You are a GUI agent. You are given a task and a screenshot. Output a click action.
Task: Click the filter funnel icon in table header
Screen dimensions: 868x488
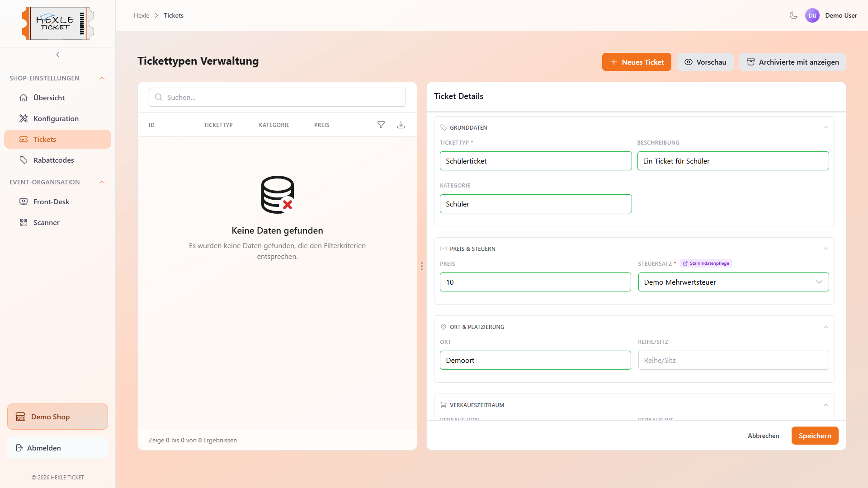click(381, 125)
